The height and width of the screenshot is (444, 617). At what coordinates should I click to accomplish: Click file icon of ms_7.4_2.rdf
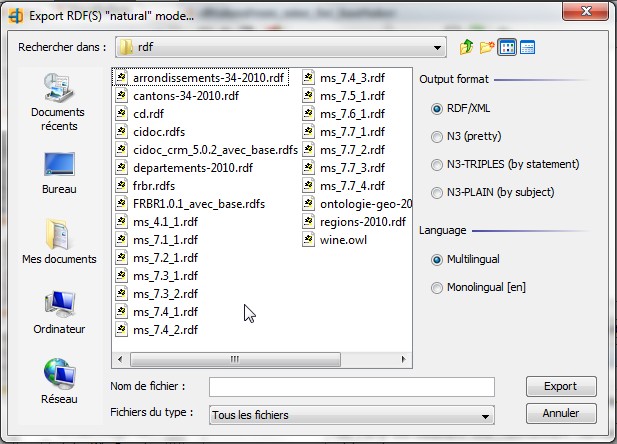coord(122,329)
